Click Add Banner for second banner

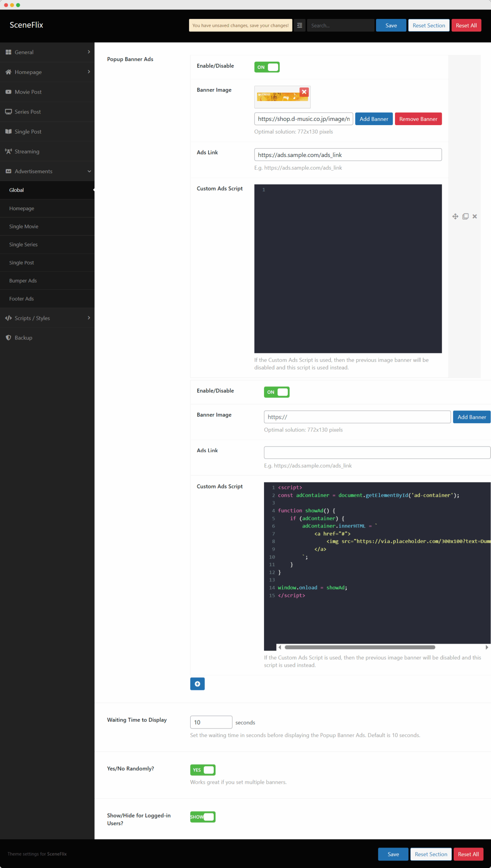point(472,417)
